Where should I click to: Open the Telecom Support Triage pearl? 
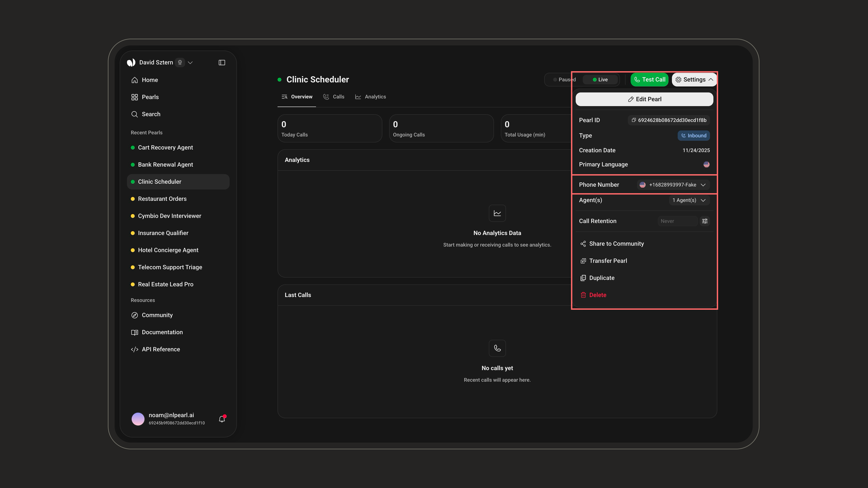click(178, 267)
